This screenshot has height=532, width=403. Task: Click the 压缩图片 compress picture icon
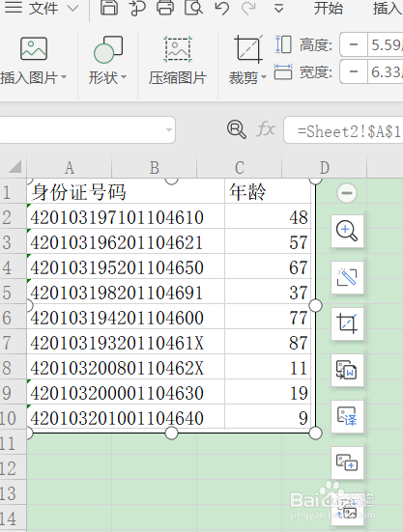(178, 49)
